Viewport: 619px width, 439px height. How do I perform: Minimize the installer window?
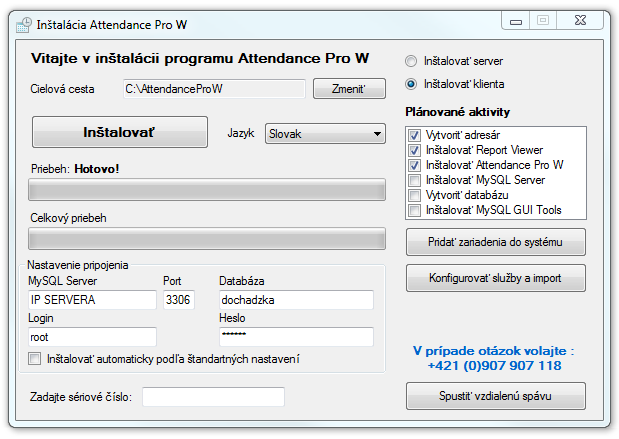pyautogui.click(x=516, y=21)
